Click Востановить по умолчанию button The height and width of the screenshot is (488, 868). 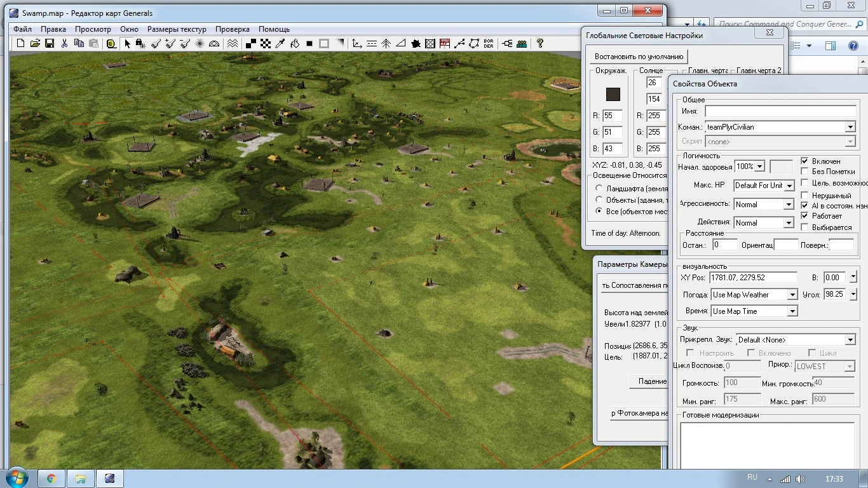pos(638,57)
